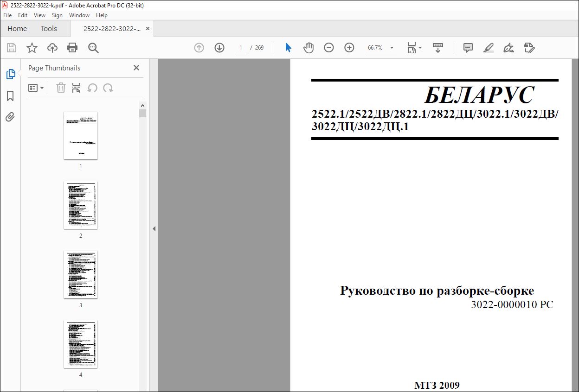
Task: Click the 'Руководство по разборке-сборке' heading
Action: [x=437, y=291]
